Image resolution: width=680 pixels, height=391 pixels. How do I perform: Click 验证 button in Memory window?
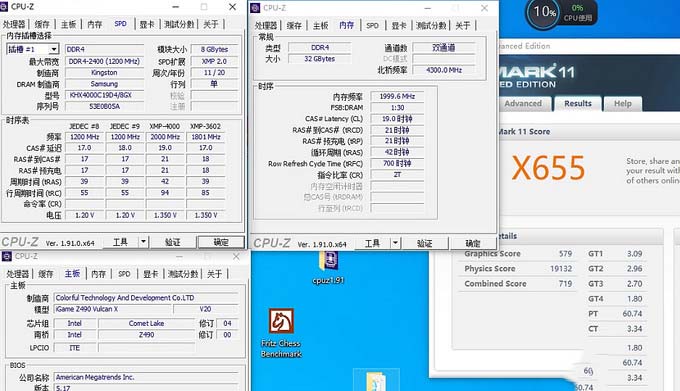pos(425,243)
